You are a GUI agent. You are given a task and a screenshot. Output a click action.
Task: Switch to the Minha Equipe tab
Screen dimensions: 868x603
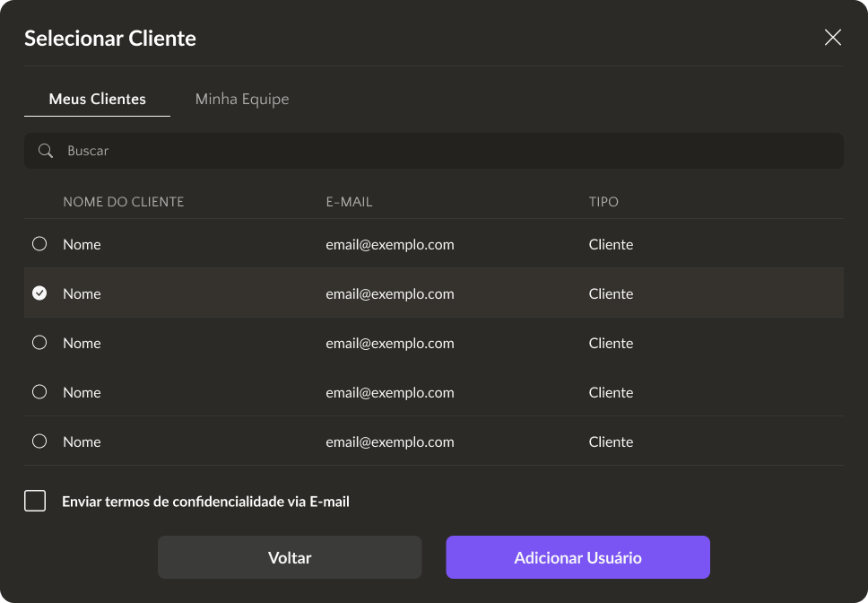click(x=242, y=99)
